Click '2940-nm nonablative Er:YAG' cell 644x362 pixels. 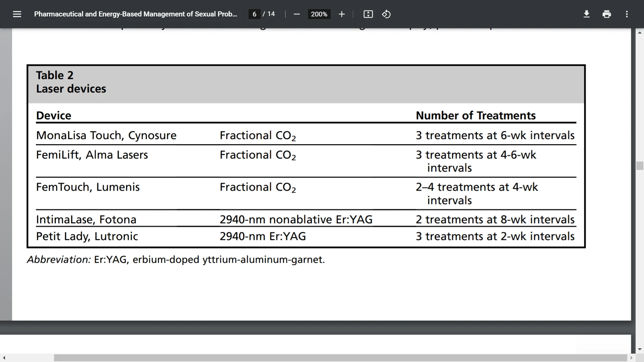(296, 220)
